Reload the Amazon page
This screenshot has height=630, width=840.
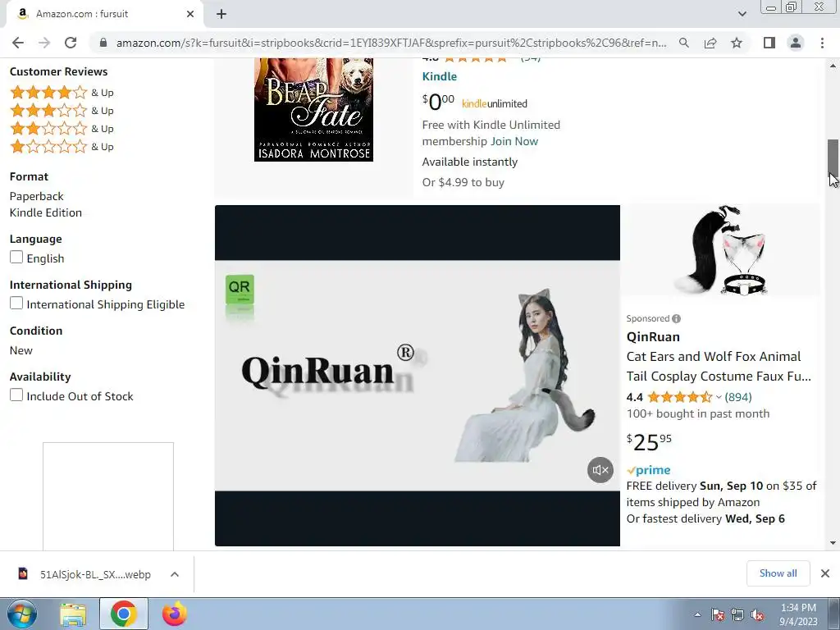pyautogui.click(x=71, y=43)
